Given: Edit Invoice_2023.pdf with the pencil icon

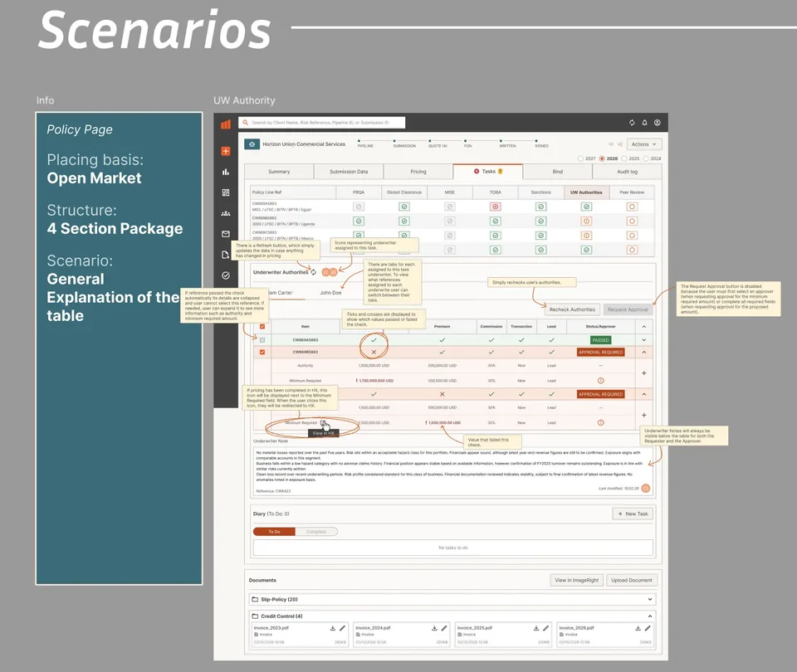Looking at the screenshot, I should point(342,628).
